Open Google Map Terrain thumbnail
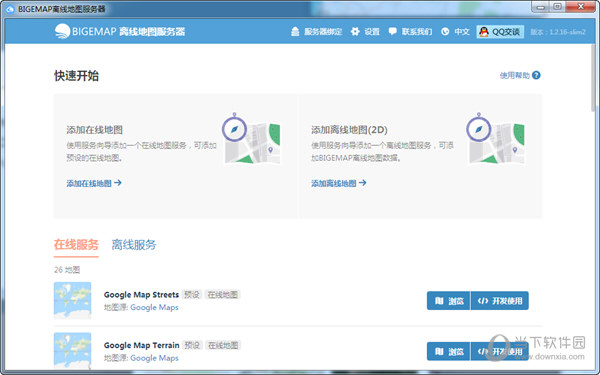 pos(73,351)
